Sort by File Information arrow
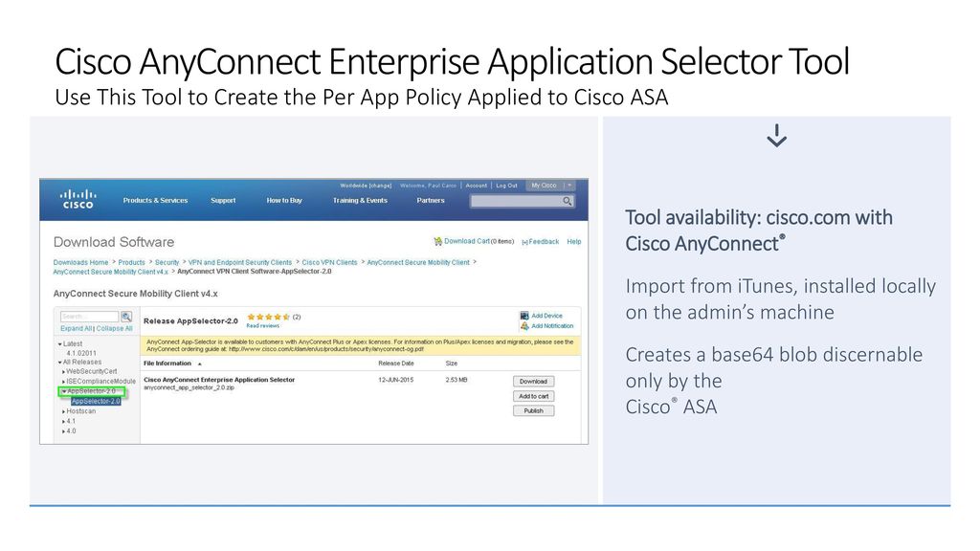Screen dimensions: 980x551 (199, 364)
